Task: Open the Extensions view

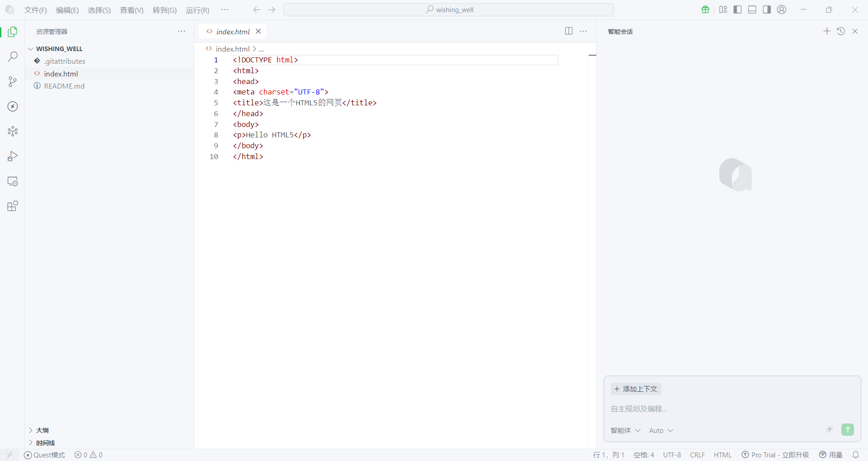Action: (13, 206)
